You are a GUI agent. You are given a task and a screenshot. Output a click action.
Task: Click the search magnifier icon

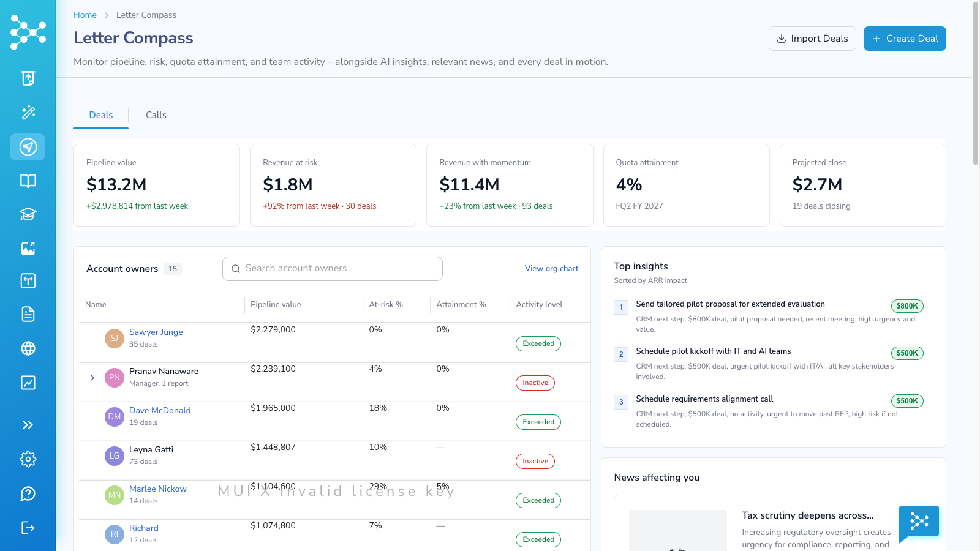[x=236, y=269]
